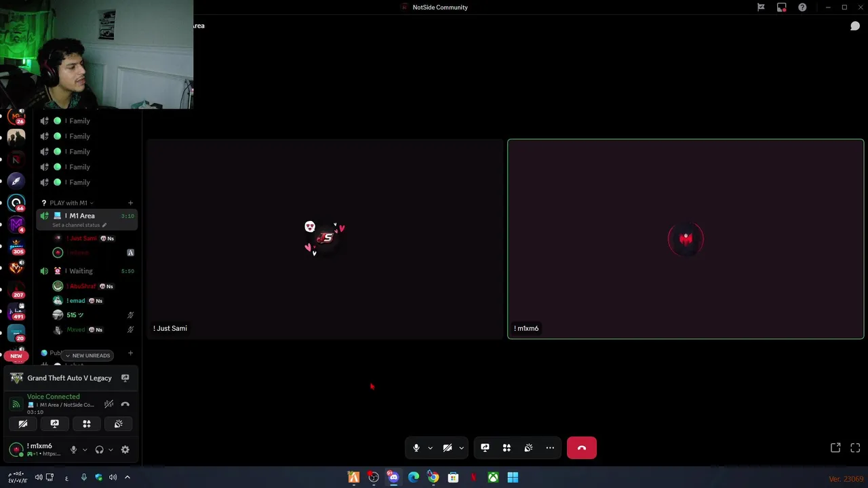Show hidden system tray icons
This screenshot has width=868, height=488.
coord(127,478)
